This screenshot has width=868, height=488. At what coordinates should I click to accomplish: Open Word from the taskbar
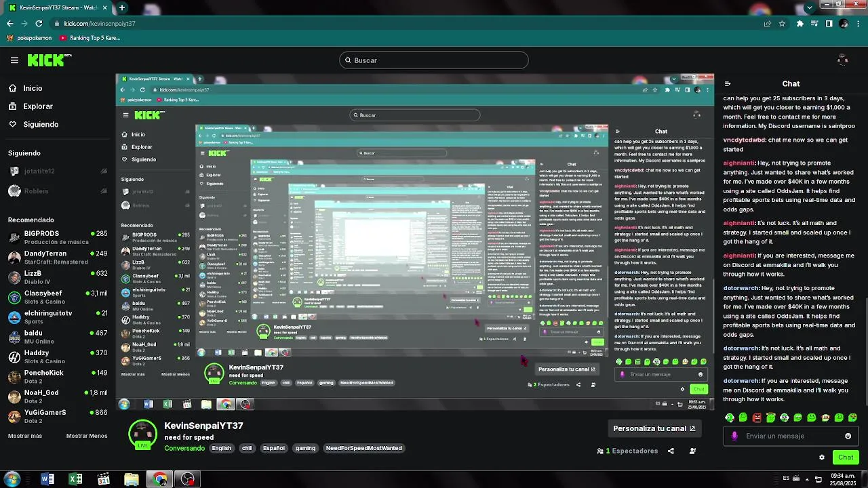47,480
